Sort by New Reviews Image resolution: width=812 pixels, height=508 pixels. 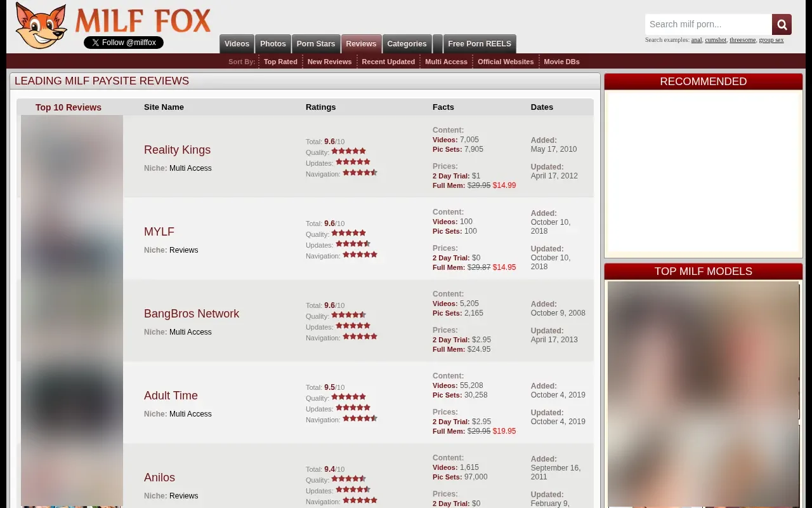coord(329,62)
